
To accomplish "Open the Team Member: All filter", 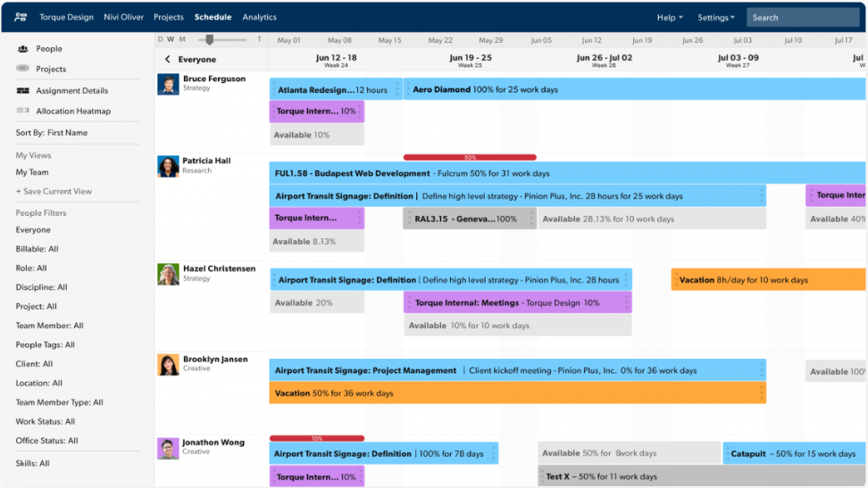I will [49, 326].
